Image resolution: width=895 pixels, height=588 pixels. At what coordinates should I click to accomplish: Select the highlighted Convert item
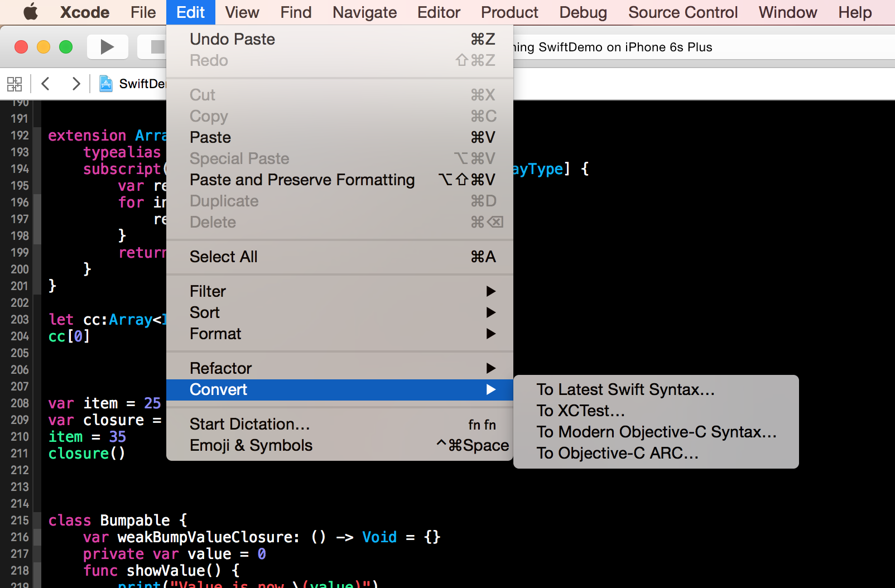340,389
